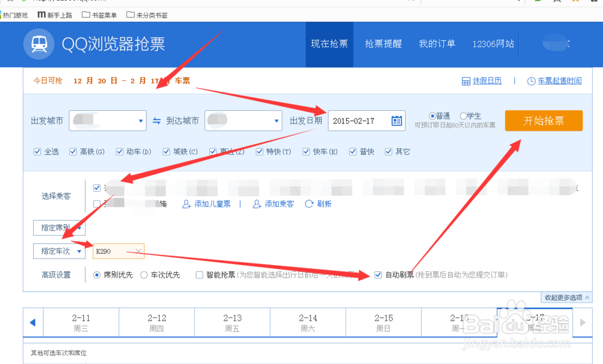This screenshot has height=364, width=603.
Task: Collapse options via 收起更多选项
Action: click(x=566, y=297)
